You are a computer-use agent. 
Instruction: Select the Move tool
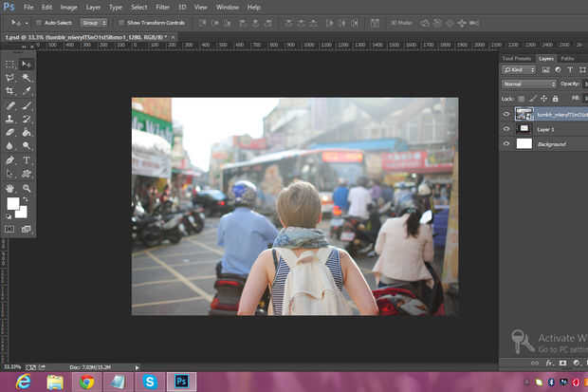tap(27, 64)
